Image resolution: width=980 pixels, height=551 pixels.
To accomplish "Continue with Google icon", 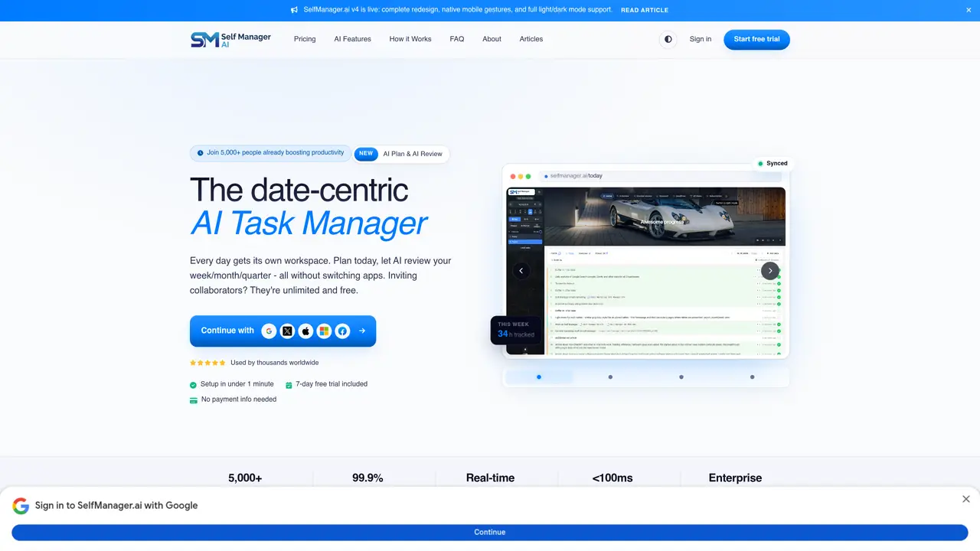I will 269,331.
